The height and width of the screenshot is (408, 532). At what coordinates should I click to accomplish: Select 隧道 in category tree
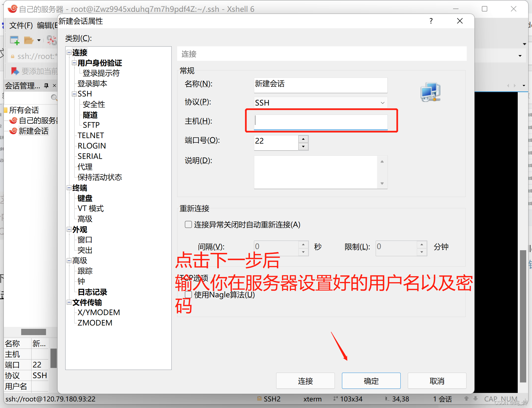(90, 115)
